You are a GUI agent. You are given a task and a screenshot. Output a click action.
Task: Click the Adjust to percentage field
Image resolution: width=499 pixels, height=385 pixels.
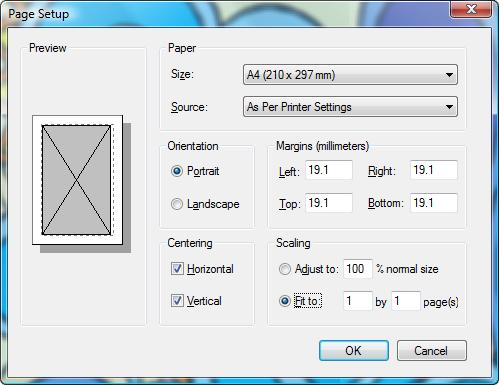358,269
